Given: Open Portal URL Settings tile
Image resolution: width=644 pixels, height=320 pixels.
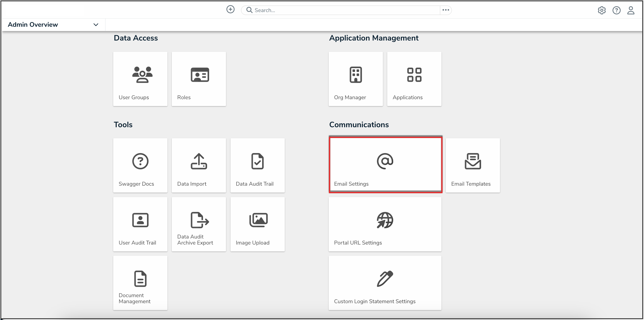Looking at the screenshot, I should (x=385, y=224).
